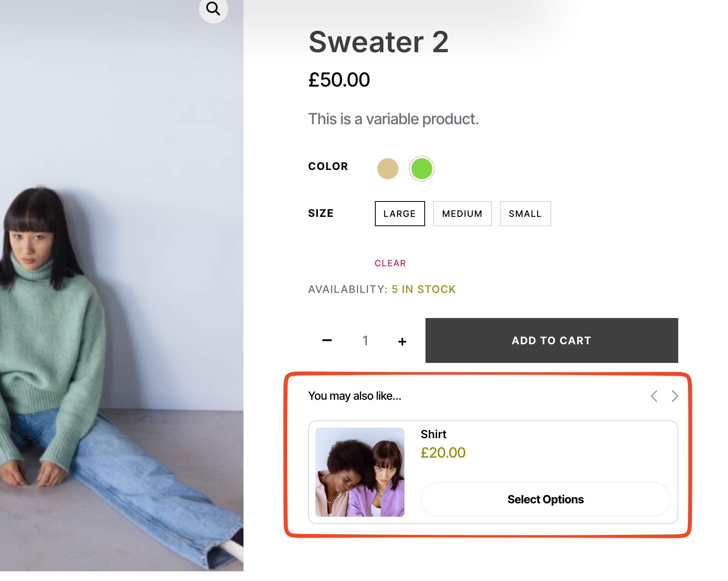Image resolution: width=728 pixels, height=581 pixels.
Task: Open the Shirt product thumbnail
Action: point(360,472)
